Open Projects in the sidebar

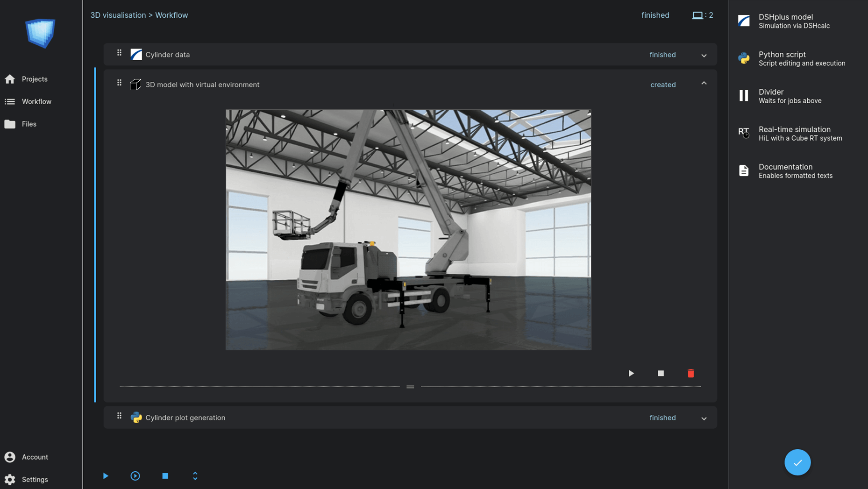click(x=35, y=79)
